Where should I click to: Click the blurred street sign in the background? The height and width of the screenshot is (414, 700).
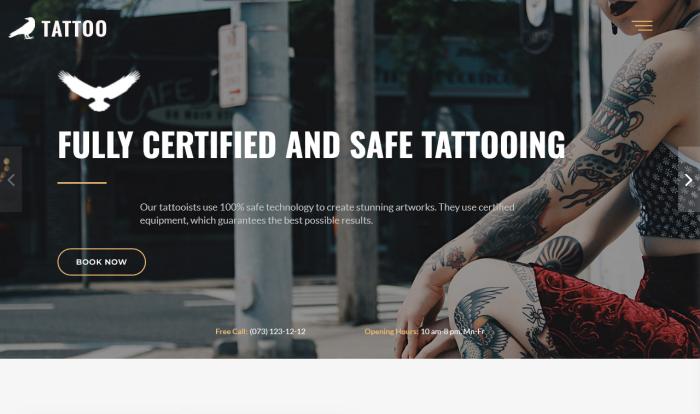pyautogui.click(x=233, y=65)
